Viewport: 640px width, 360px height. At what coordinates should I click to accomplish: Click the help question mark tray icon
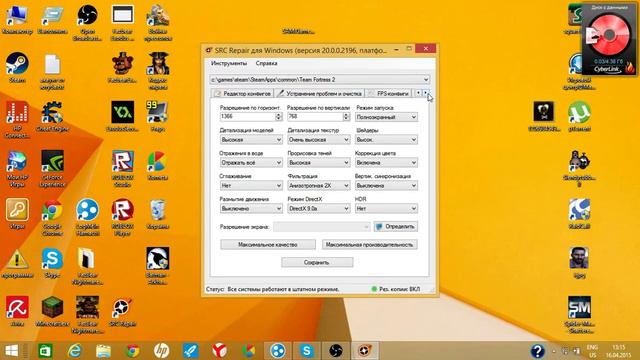click(x=538, y=351)
